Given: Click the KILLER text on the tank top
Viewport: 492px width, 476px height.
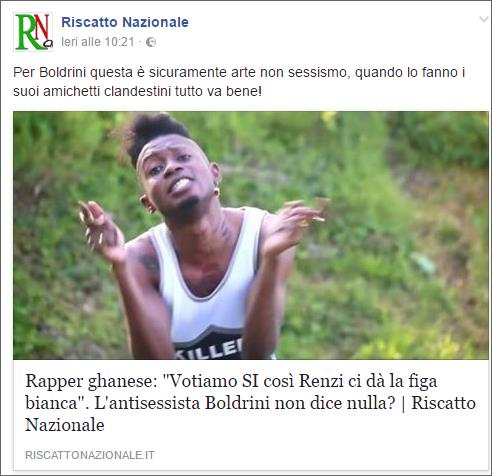Looking at the screenshot, I should tap(209, 350).
